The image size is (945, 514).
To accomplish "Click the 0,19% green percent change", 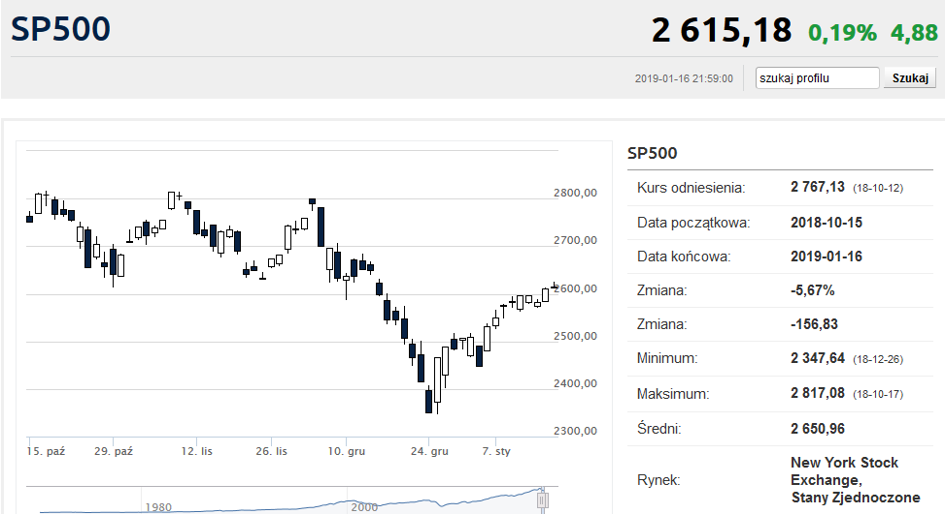I will tap(843, 33).
